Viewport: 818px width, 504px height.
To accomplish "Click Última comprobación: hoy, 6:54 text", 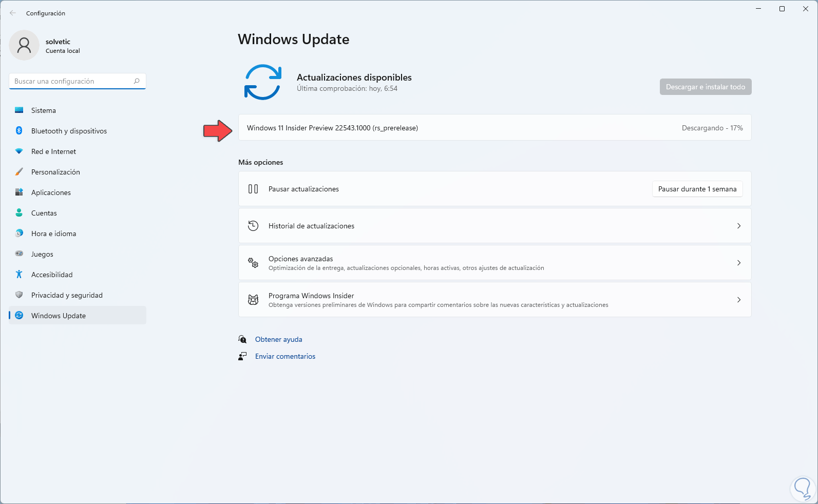I will coord(347,88).
